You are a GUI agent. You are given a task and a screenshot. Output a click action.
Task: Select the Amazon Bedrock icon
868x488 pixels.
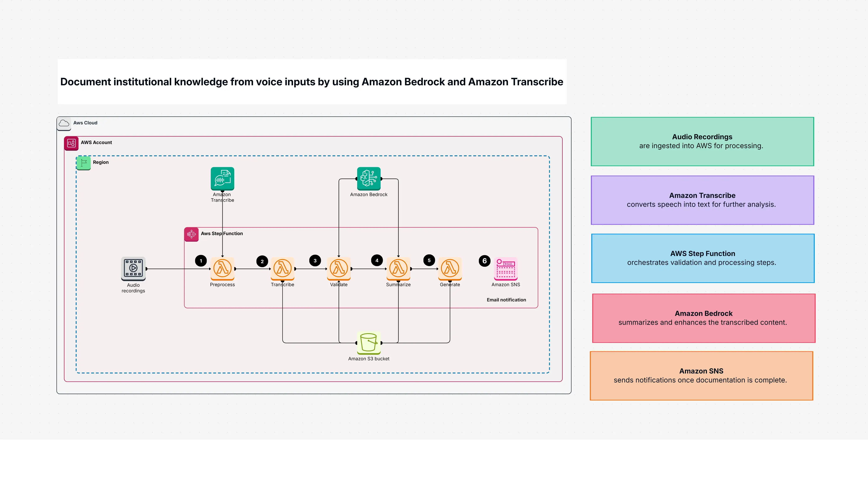369,179
